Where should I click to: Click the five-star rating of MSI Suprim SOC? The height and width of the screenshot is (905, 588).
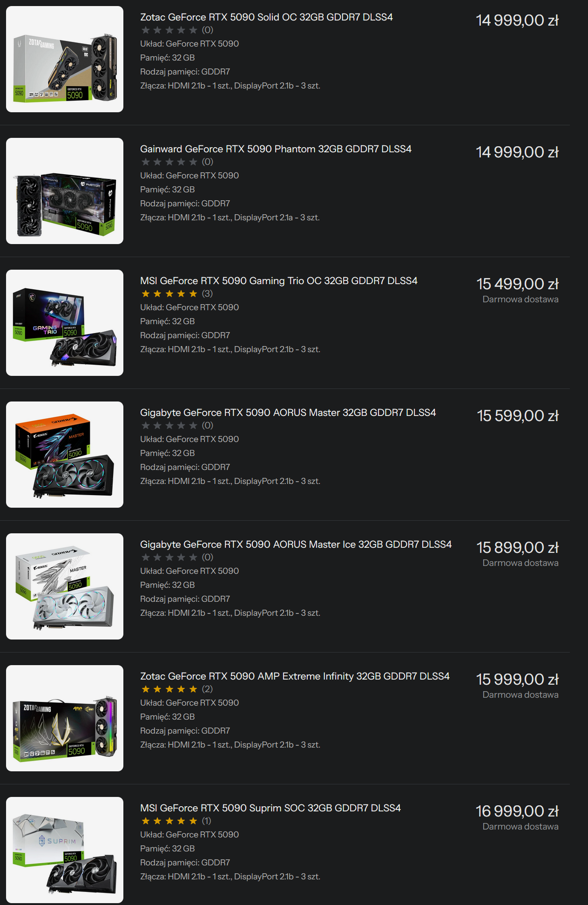169,821
